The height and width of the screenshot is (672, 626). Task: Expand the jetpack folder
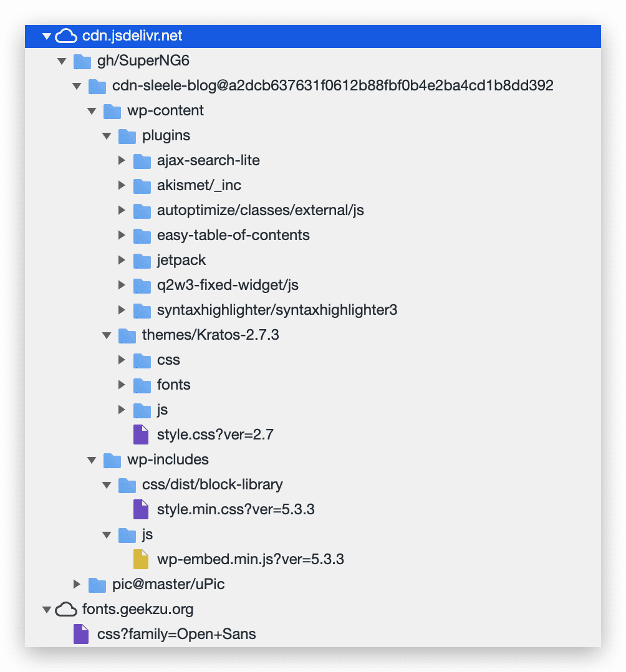tap(122, 260)
